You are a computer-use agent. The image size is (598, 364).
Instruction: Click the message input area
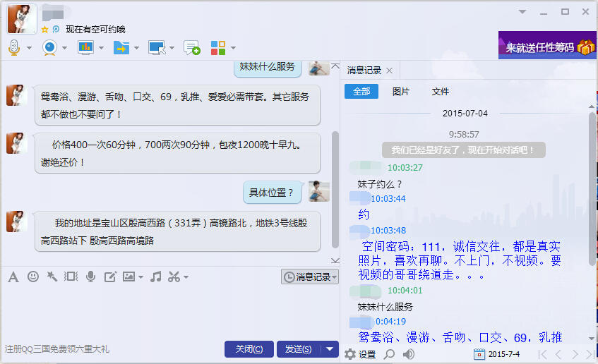(x=169, y=312)
